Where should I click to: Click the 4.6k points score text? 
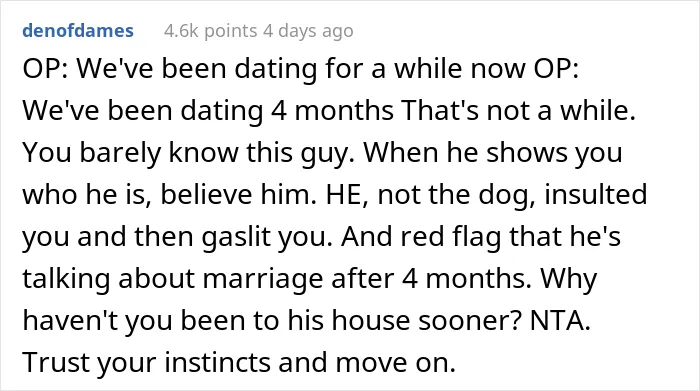(211, 31)
